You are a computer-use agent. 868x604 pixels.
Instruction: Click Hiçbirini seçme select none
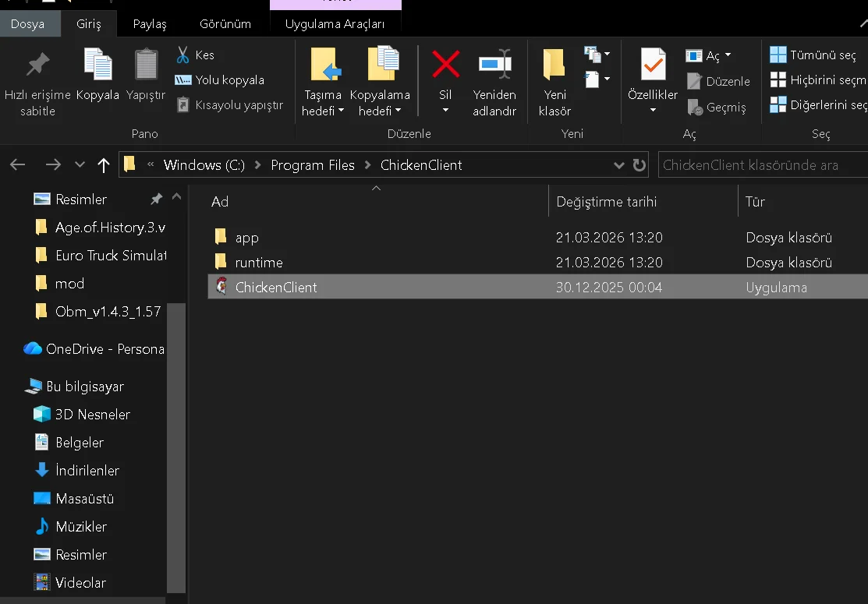(818, 79)
